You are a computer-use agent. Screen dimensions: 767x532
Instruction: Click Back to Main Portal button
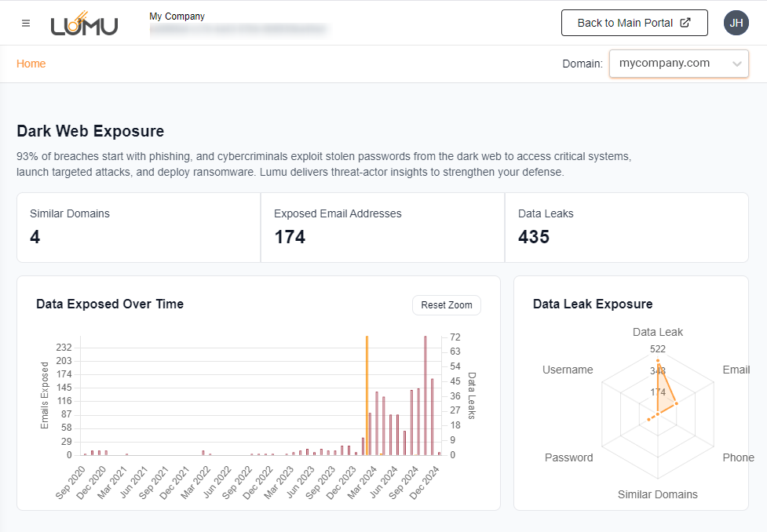[624, 23]
